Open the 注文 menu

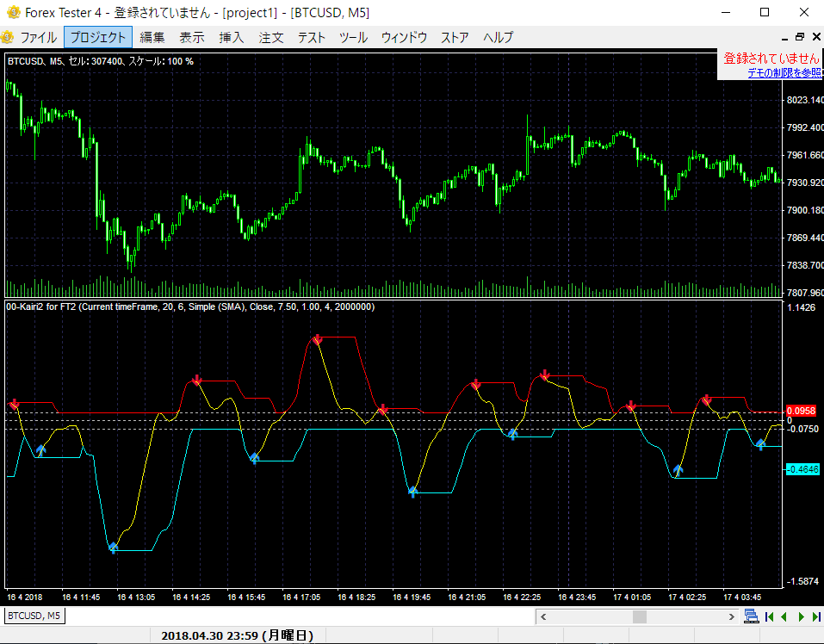[x=271, y=37]
